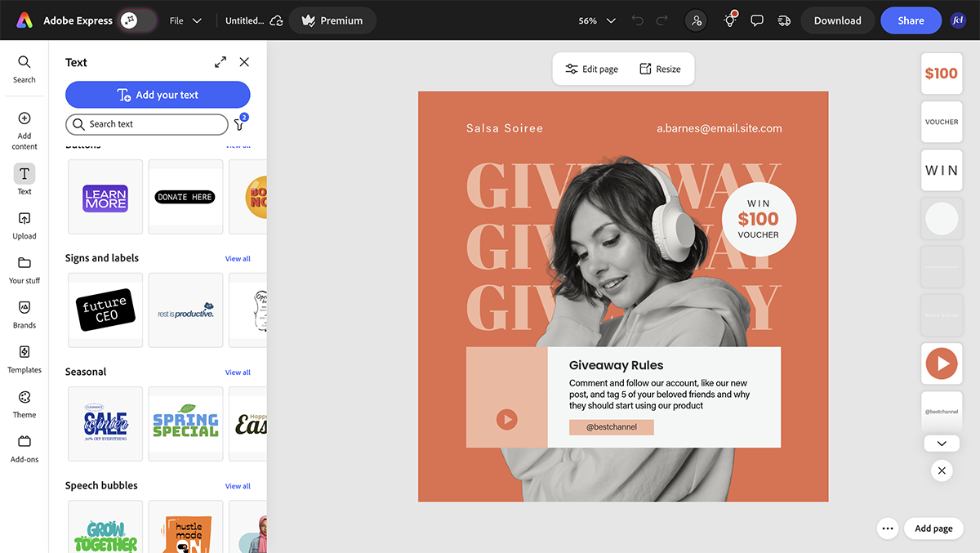The image size is (980, 553).
Task: Open text filter options next to search
Action: 239,124
